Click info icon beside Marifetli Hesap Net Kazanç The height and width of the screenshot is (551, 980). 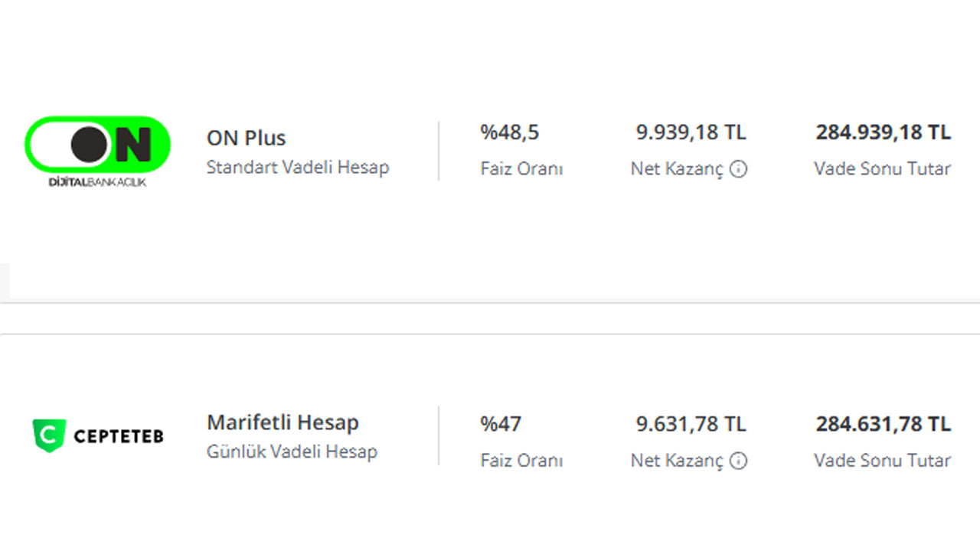(738, 461)
